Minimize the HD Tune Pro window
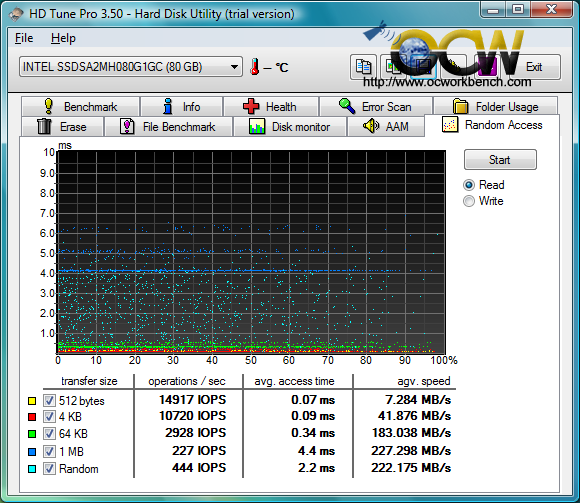The width and height of the screenshot is (580, 503). coord(493,9)
